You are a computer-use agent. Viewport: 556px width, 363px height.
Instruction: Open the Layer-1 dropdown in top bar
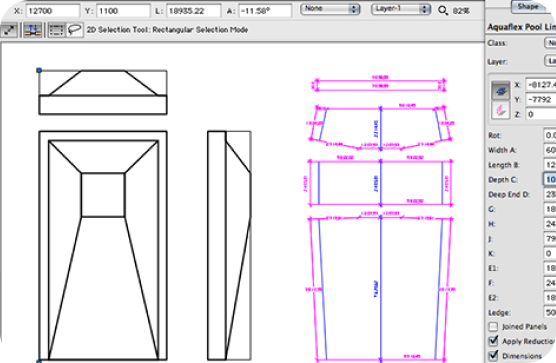(x=401, y=9)
